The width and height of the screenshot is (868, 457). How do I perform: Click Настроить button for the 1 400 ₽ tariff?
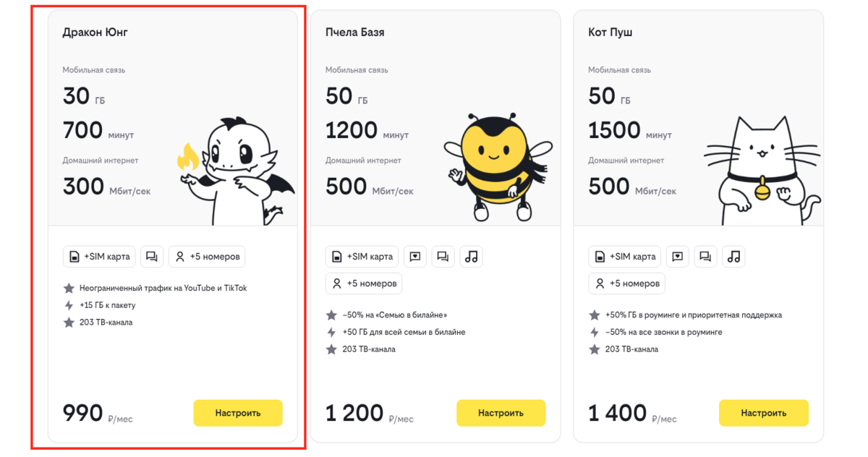[x=764, y=413]
